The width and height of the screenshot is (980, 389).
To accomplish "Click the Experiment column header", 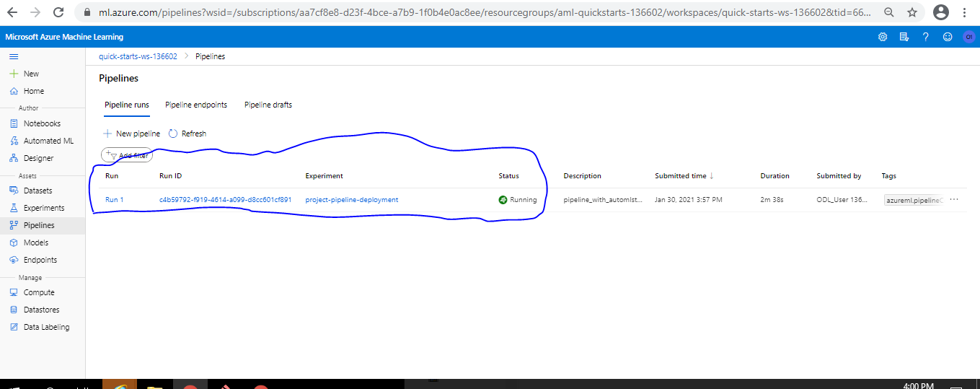I will pos(325,176).
